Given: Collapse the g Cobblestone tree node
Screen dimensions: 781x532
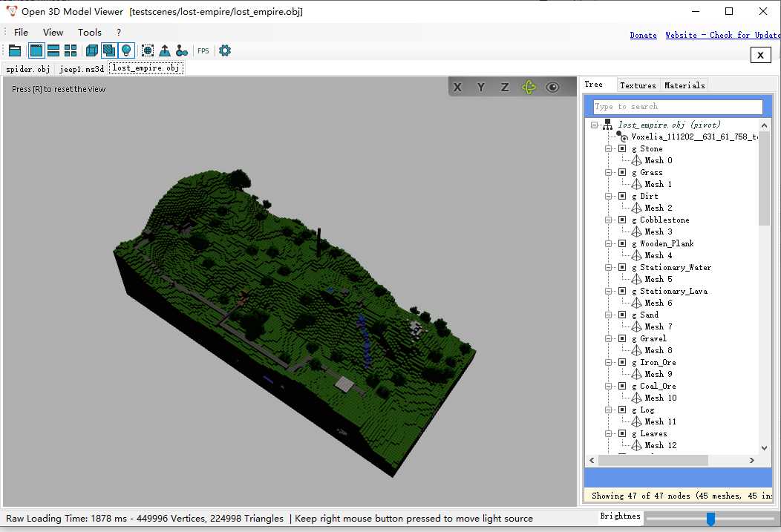Looking at the screenshot, I should [x=608, y=220].
